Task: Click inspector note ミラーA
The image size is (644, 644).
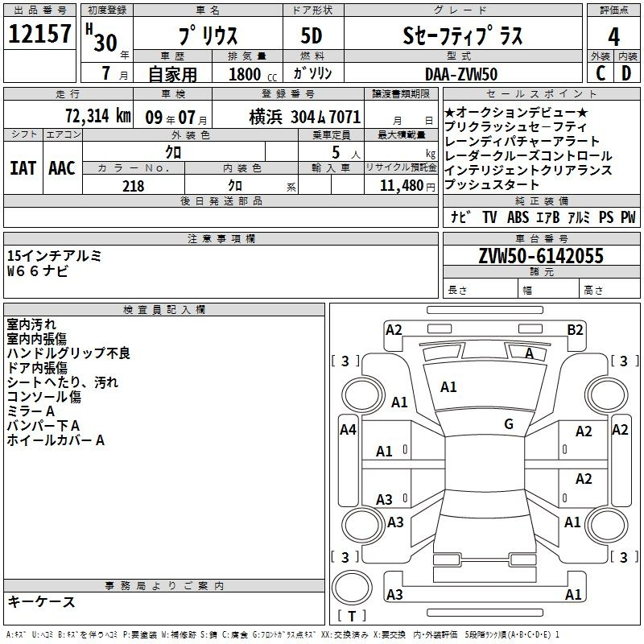Action: (x=31, y=411)
